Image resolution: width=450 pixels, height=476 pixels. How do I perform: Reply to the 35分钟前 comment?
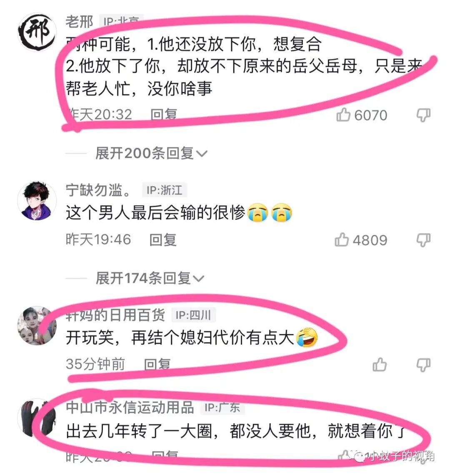157,364
